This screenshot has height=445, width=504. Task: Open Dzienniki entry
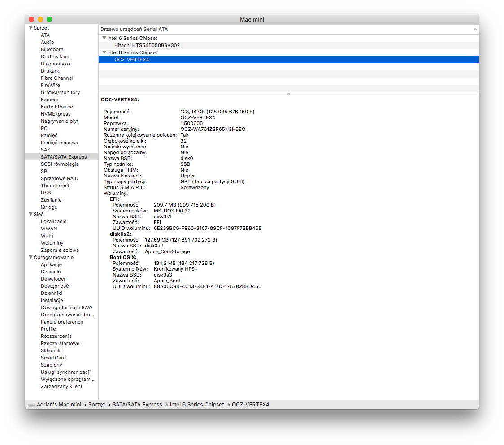[52, 293]
